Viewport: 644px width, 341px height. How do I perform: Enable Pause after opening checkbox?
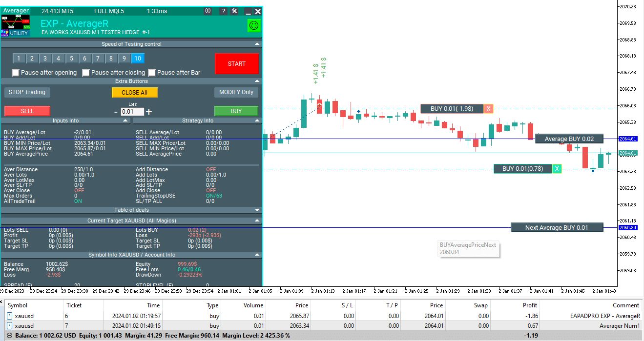(16, 73)
